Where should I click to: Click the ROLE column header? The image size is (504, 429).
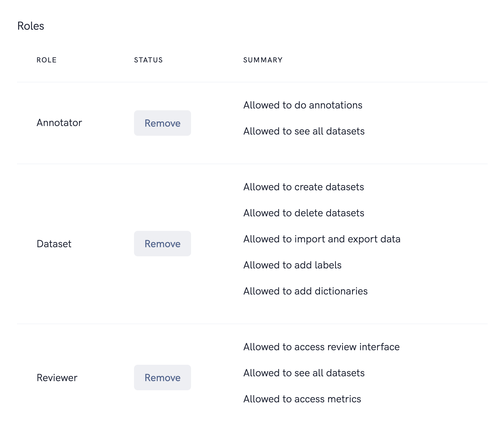click(47, 60)
